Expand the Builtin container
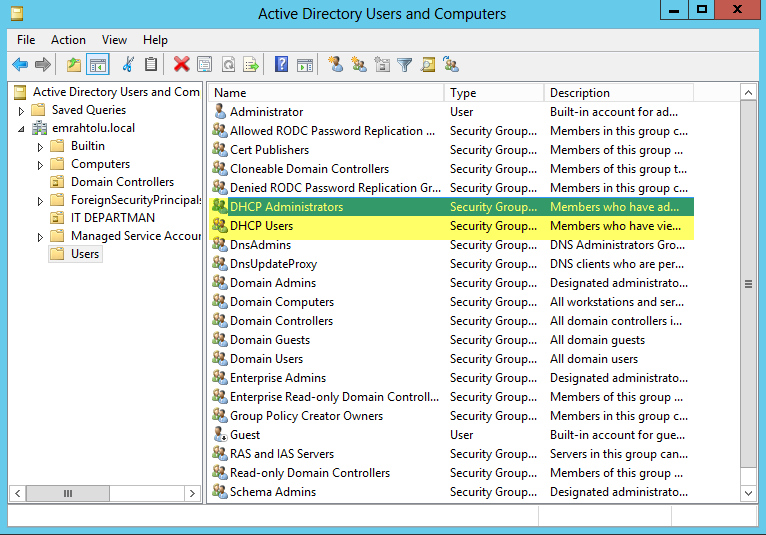The width and height of the screenshot is (766, 535). 40,147
